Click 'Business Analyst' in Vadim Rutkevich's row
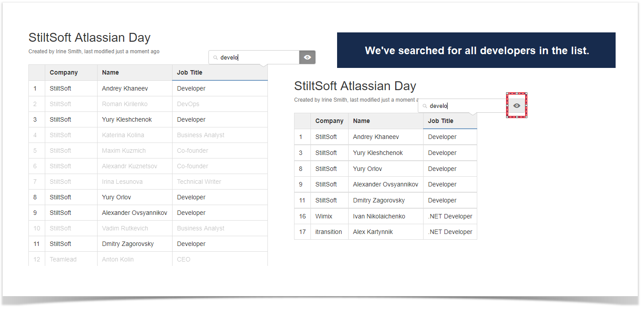 click(220, 228)
